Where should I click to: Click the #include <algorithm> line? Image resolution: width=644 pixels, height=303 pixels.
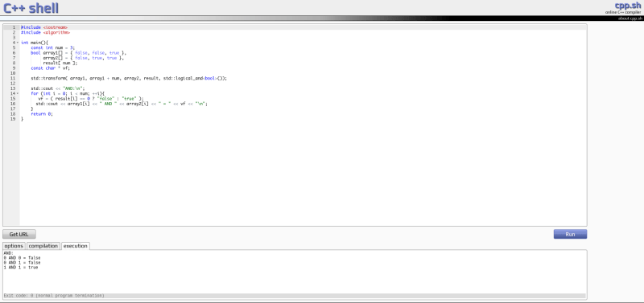[46, 32]
